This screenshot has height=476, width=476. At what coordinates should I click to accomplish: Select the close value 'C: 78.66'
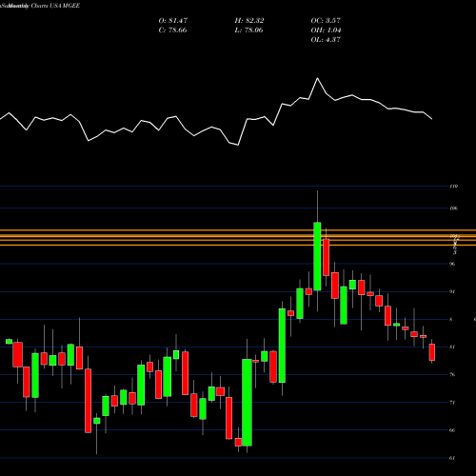click(x=172, y=30)
